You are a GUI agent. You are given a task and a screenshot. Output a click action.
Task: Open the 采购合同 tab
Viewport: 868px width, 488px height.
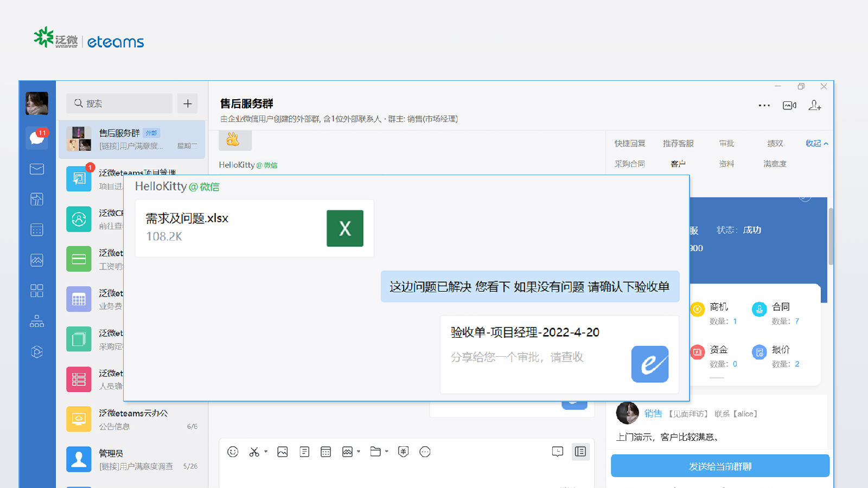[x=630, y=164]
